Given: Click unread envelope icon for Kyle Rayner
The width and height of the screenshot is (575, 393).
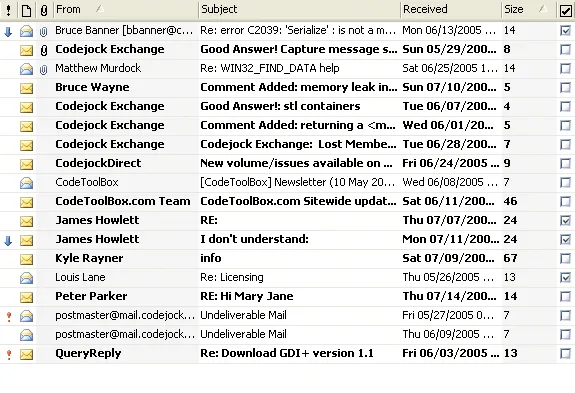Looking at the screenshot, I should pyautogui.click(x=26, y=260).
